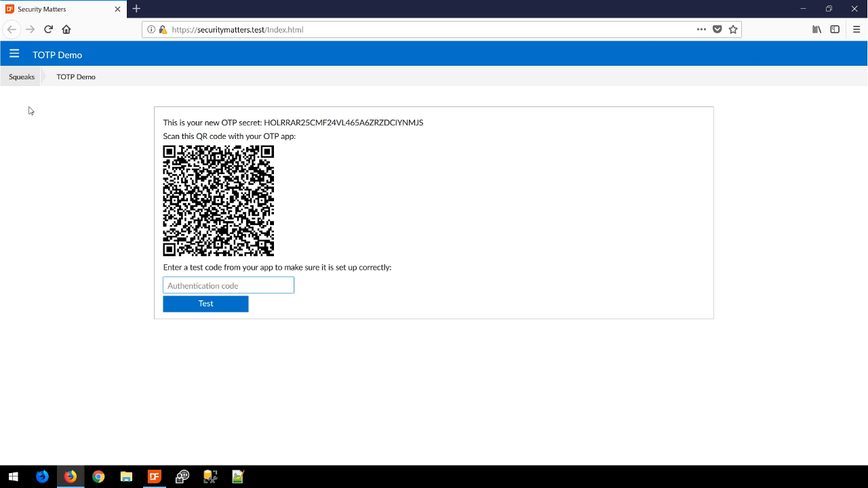Viewport: 868px width, 488px height.
Task: Focus the Authentication code input field
Action: 229,285
